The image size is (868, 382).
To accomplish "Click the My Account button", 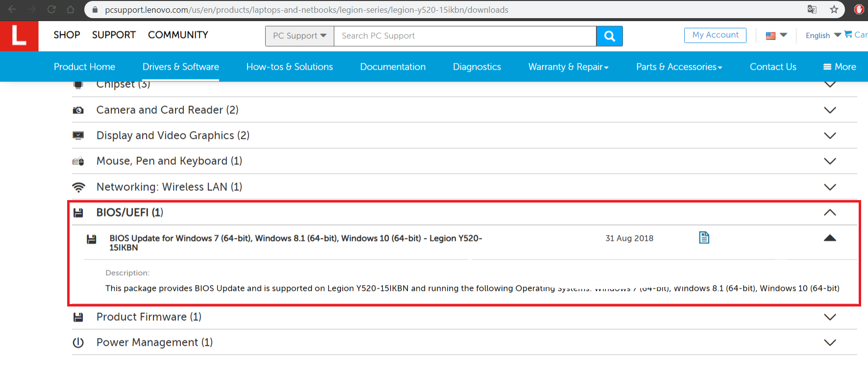I will (715, 35).
